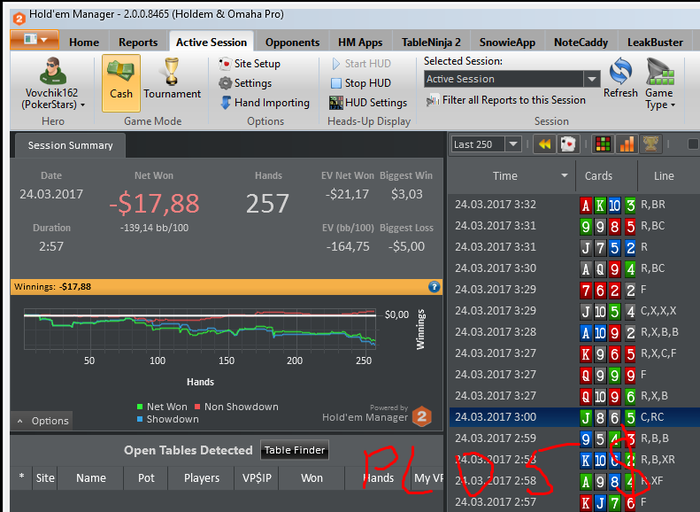Select the 3:31 hand with 9985
The height and width of the screenshot is (512, 700).
coord(574,226)
